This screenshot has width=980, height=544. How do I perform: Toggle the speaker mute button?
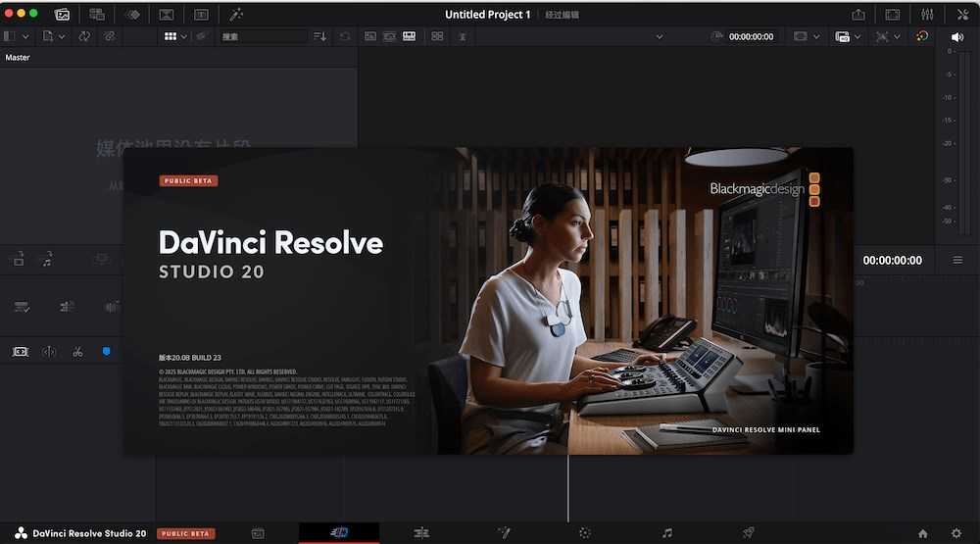tap(956, 36)
